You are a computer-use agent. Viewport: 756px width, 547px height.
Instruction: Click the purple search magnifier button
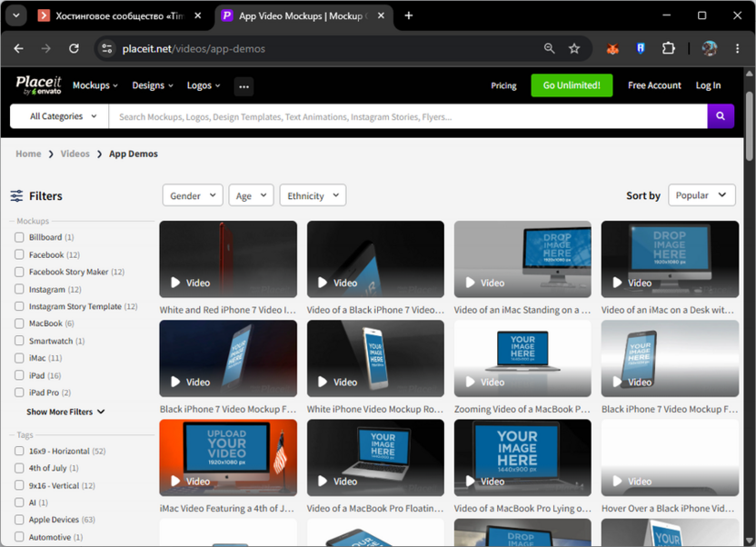coord(721,116)
